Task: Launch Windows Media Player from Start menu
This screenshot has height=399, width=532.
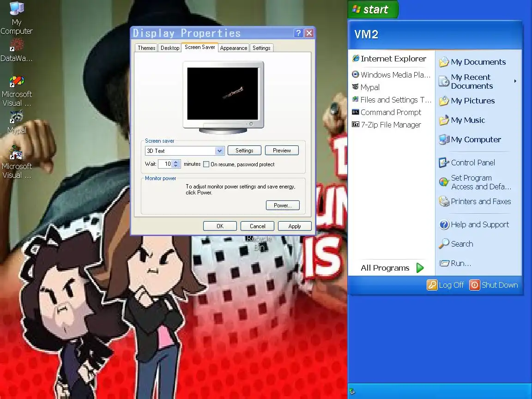Action: coord(391,75)
